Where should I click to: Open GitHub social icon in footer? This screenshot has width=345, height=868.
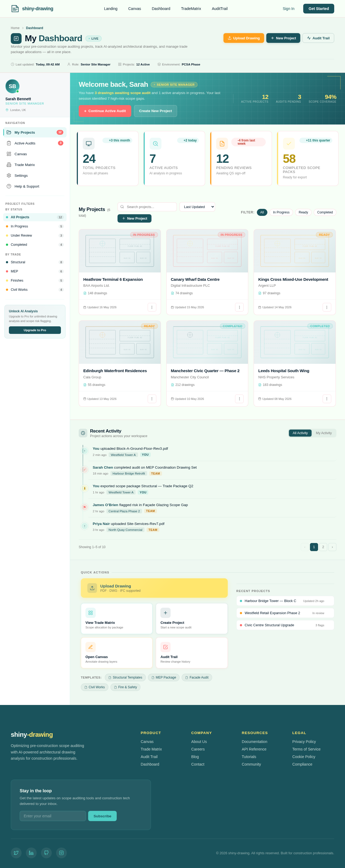(x=46, y=853)
